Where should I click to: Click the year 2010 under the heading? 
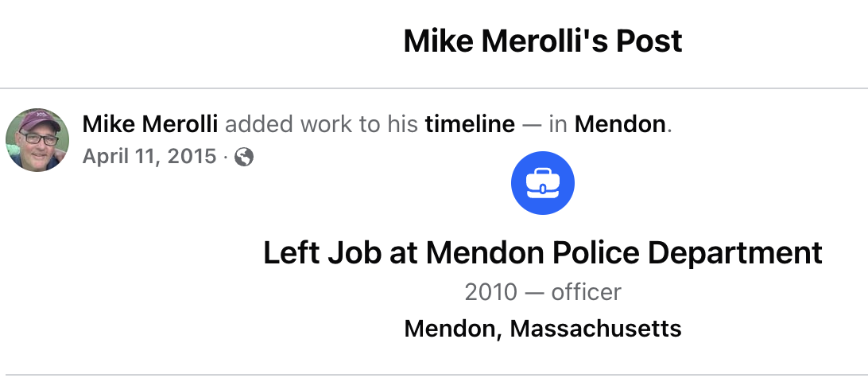[491, 292]
